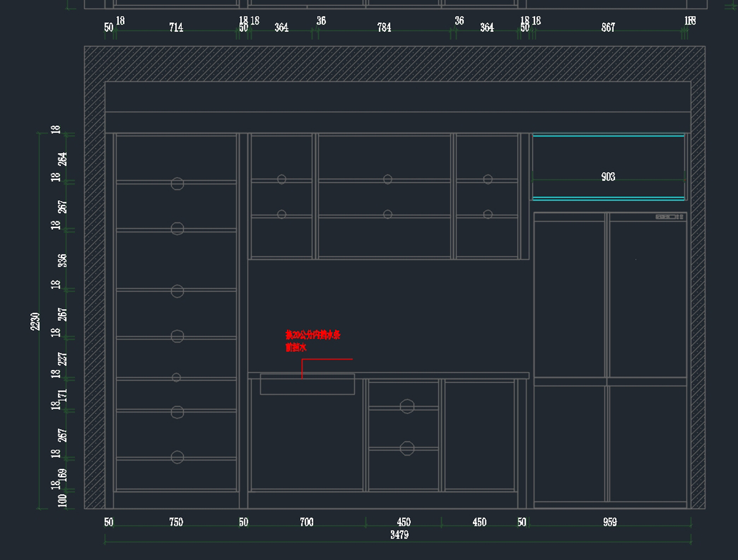738x560 pixels.
Task: Select the 227 vertical dimension on left
Action: click(62, 358)
